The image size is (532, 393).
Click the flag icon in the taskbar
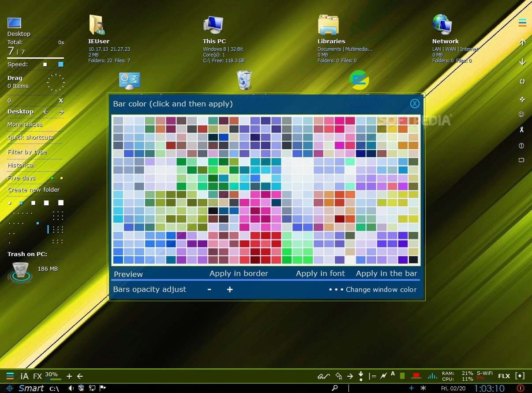(x=103, y=388)
